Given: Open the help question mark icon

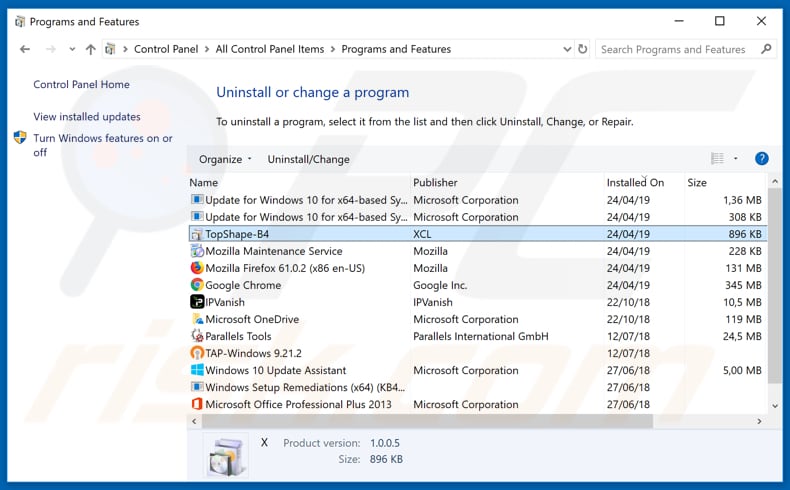Looking at the screenshot, I should [x=762, y=159].
